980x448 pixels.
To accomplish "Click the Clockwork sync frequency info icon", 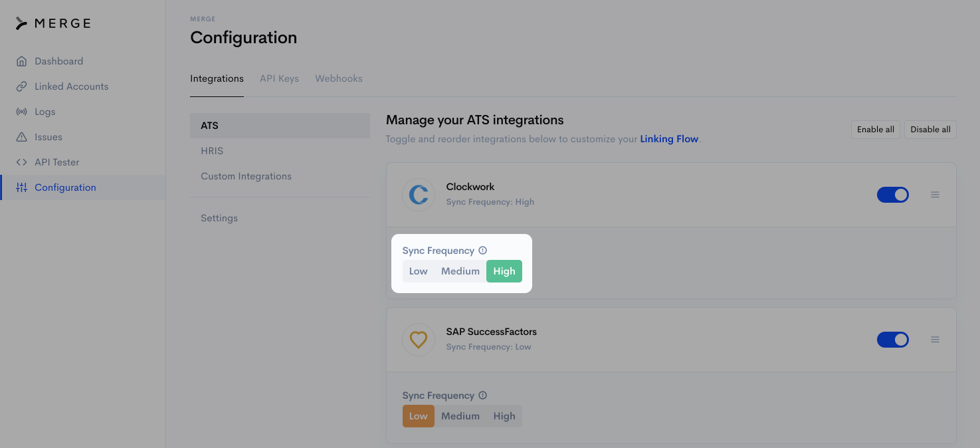I will (483, 251).
